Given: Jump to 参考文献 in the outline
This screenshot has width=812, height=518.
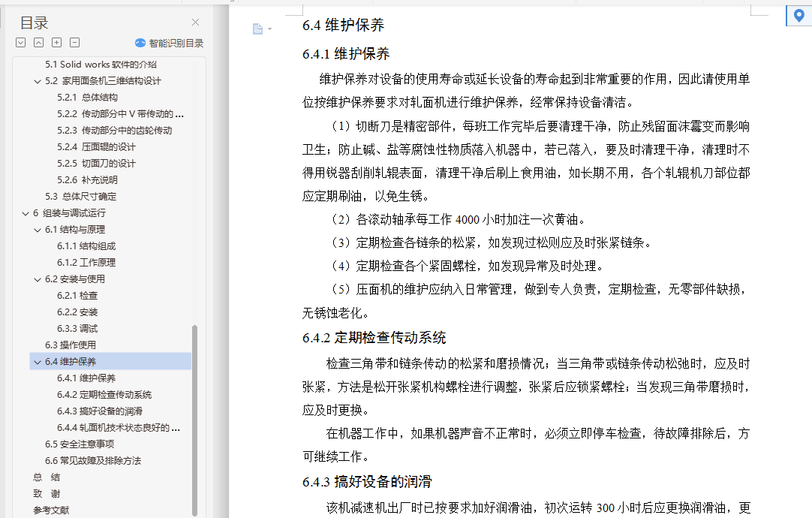Looking at the screenshot, I should coord(51,510).
